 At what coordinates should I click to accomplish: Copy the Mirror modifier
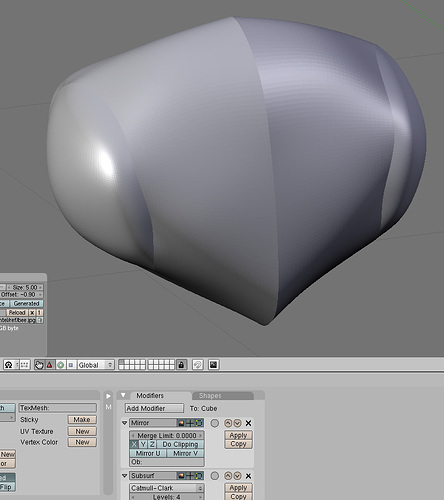pos(238,444)
